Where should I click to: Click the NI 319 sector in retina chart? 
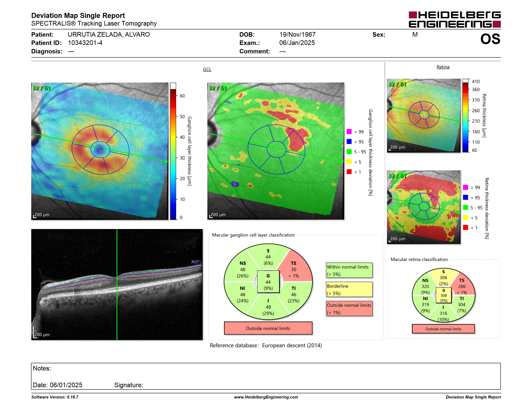coord(425,304)
